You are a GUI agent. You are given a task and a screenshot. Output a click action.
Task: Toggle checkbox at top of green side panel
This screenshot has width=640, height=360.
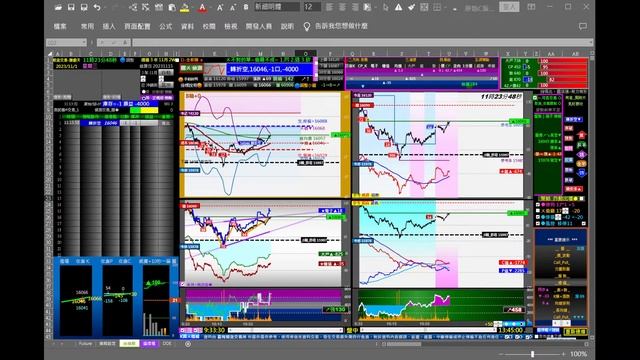[536, 98]
